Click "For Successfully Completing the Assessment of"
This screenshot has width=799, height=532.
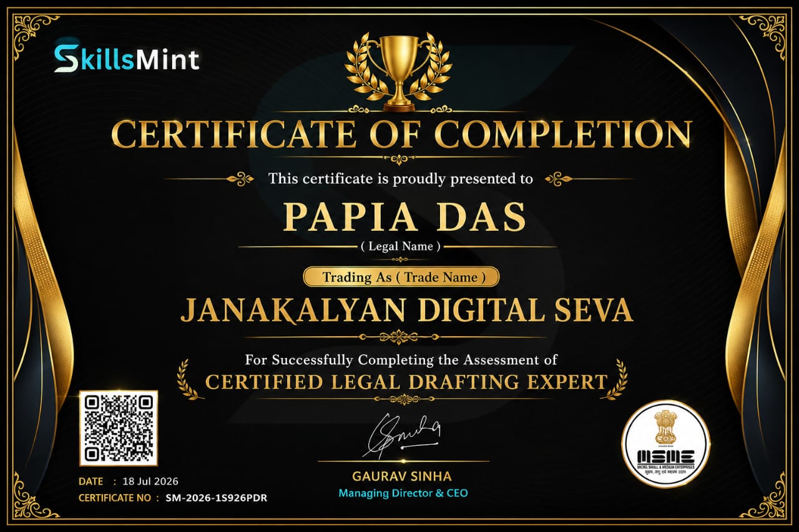tap(401, 360)
